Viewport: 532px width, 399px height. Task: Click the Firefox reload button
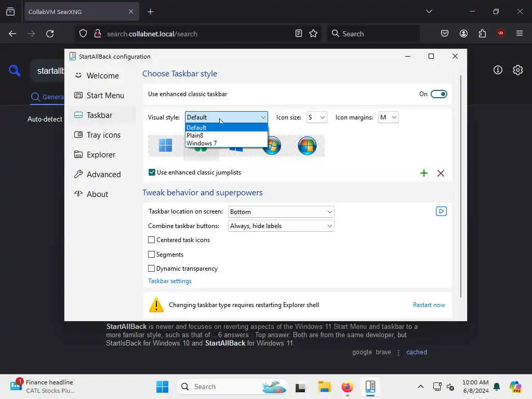tap(50, 34)
